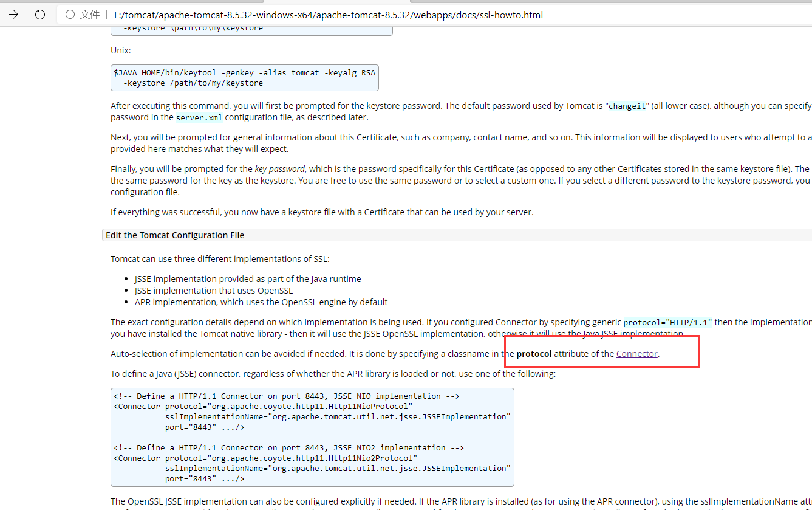Click the 'changeit' default password text
This screenshot has width=812, height=510.
coord(627,106)
